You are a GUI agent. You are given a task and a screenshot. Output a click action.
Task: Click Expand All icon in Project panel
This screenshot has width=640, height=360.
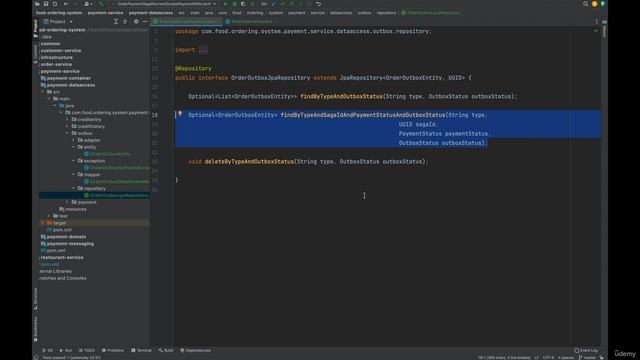click(x=116, y=21)
